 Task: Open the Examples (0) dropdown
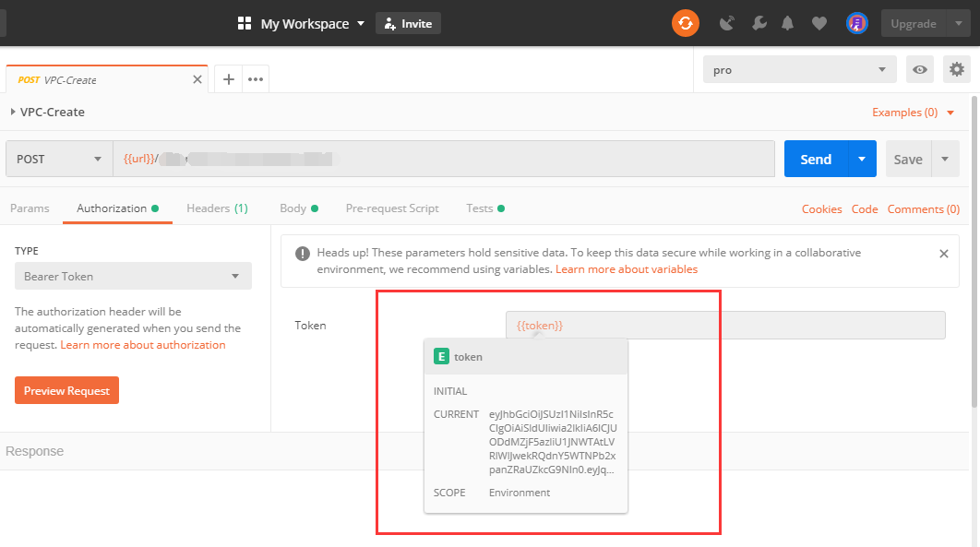(914, 113)
